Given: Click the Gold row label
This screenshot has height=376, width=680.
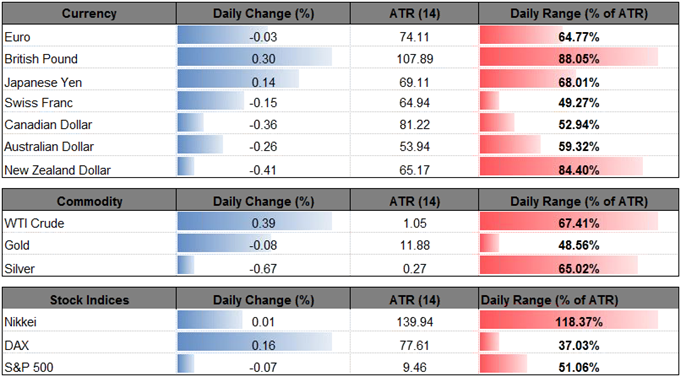Looking at the screenshot, I should click(x=17, y=245).
